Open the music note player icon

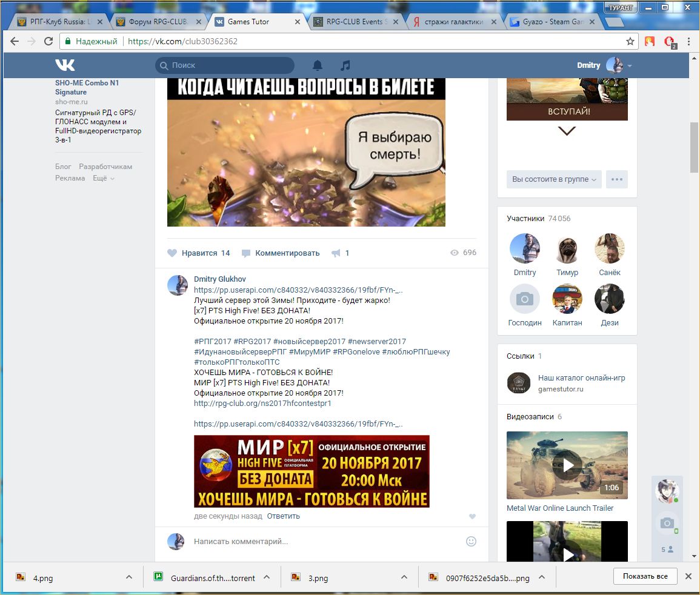pyautogui.click(x=345, y=65)
